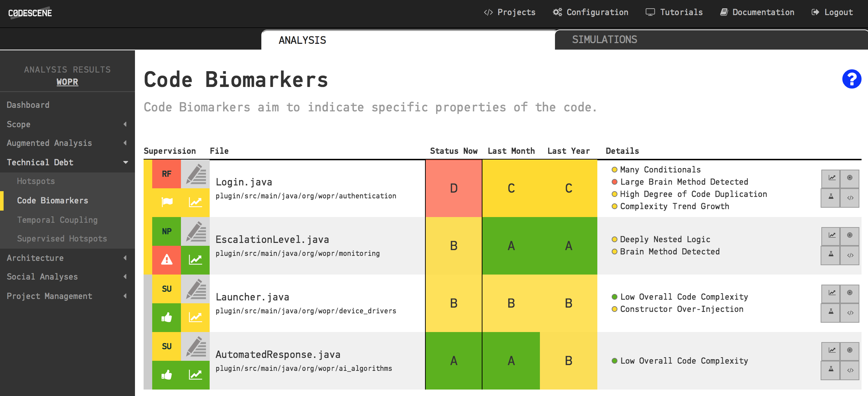Switch to the SIMULATIONS tab
The image size is (868, 396).
point(604,39)
